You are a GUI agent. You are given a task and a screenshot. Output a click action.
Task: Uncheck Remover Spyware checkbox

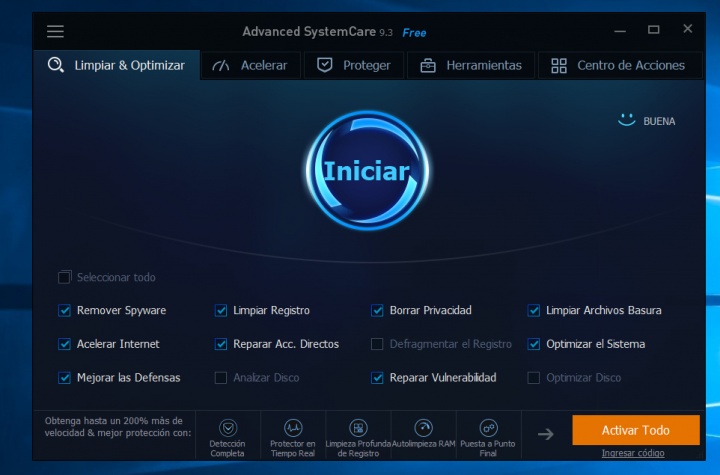[x=64, y=311]
